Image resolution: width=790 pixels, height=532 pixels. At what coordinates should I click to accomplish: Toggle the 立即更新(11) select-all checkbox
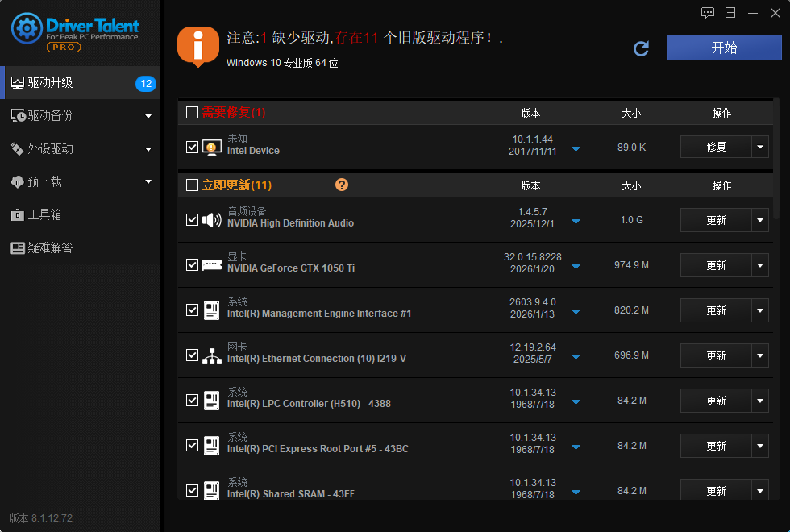coord(192,185)
